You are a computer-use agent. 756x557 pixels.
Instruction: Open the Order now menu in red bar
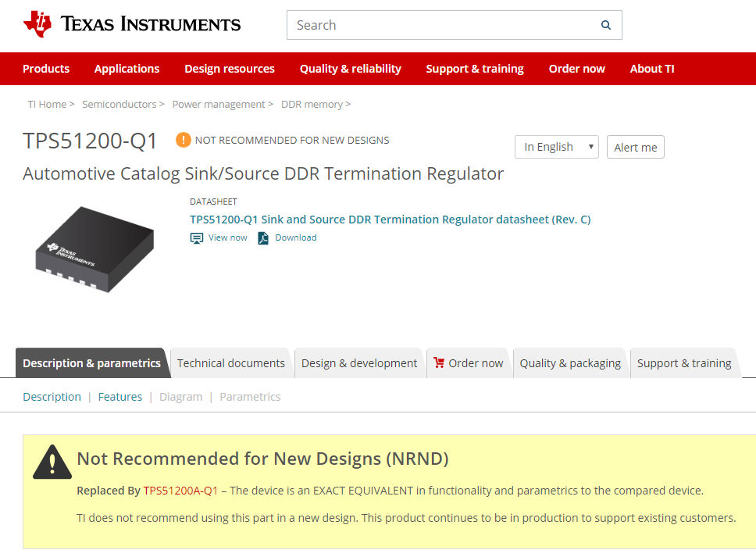[576, 69]
